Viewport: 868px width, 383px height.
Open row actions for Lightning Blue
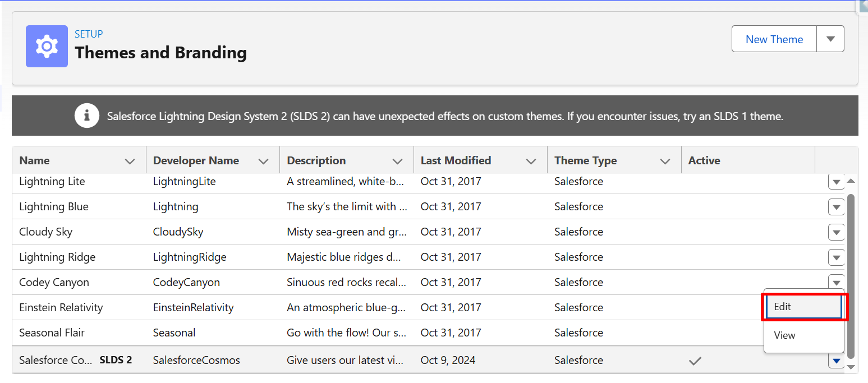click(x=836, y=207)
